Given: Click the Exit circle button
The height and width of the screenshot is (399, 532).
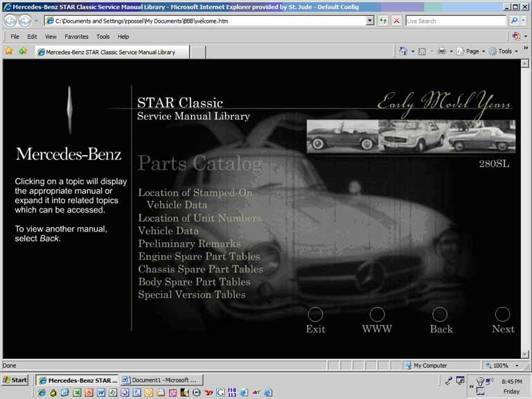Looking at the screenshot, I should point(315,314).
